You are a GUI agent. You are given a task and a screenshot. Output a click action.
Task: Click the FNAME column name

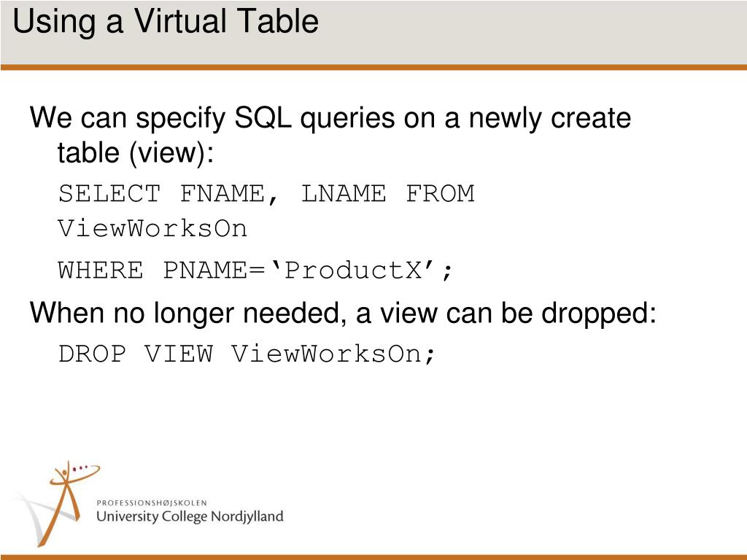point(228,194)
